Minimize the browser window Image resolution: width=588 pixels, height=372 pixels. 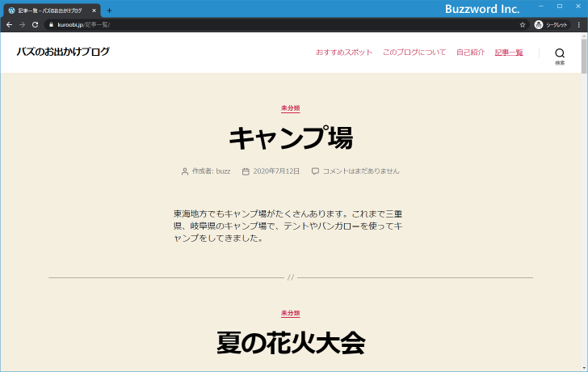[x=541, y=6]
